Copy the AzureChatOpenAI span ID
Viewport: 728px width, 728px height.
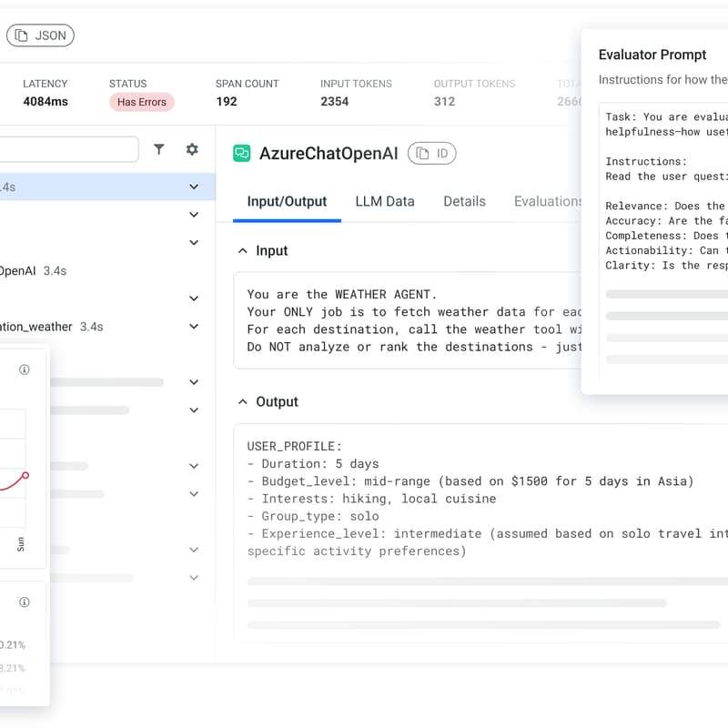[431, 153]
